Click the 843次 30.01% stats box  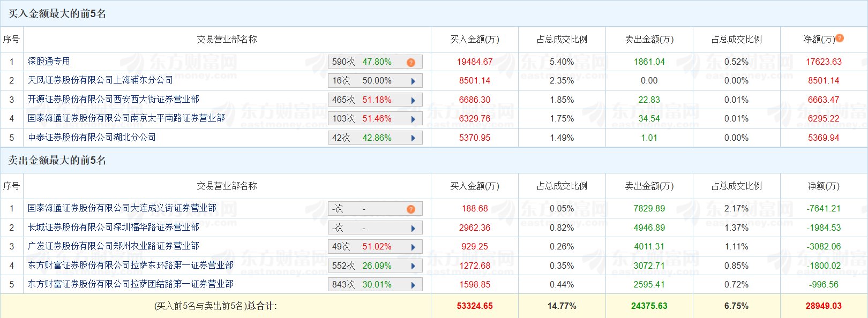[375, 285]
